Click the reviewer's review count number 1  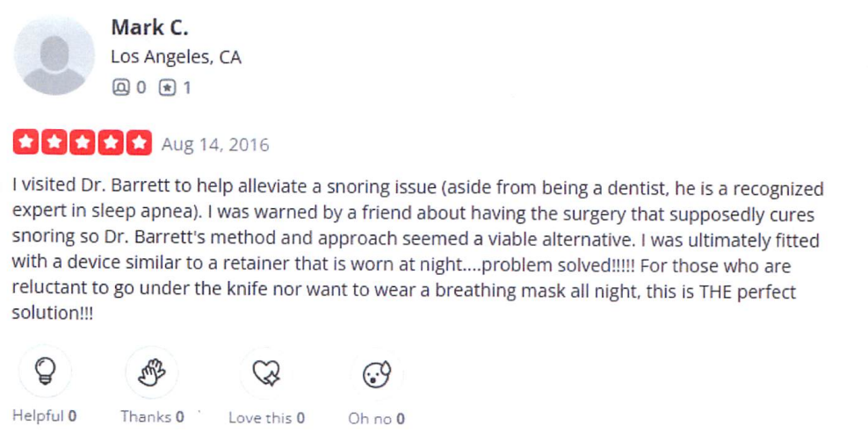[186, 88]
